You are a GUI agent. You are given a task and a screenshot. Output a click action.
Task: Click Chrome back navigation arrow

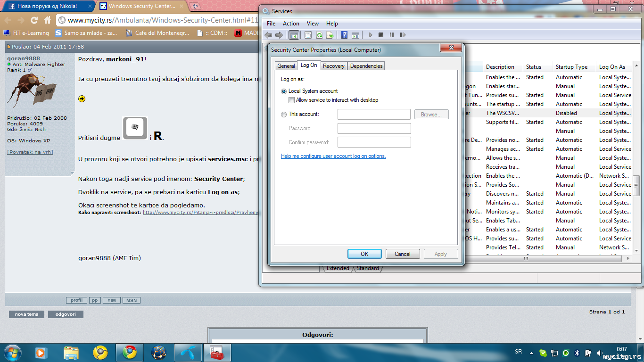pyautogui.click(x=8, y=20)
